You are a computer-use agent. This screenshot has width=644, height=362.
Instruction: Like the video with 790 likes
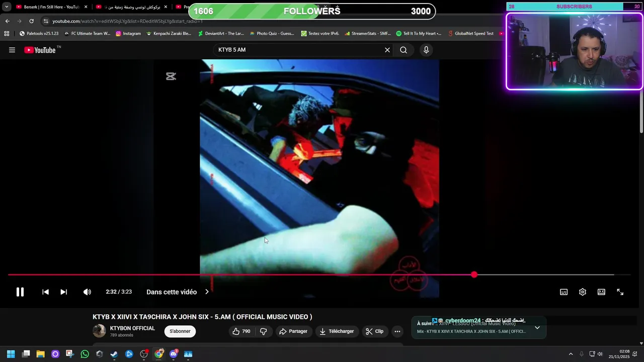pos(241,331)
